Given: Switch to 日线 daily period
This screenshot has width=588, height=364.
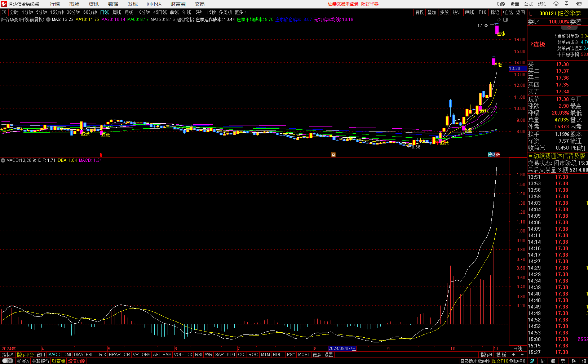Looking at the screenshot, I should coord(105,12).
